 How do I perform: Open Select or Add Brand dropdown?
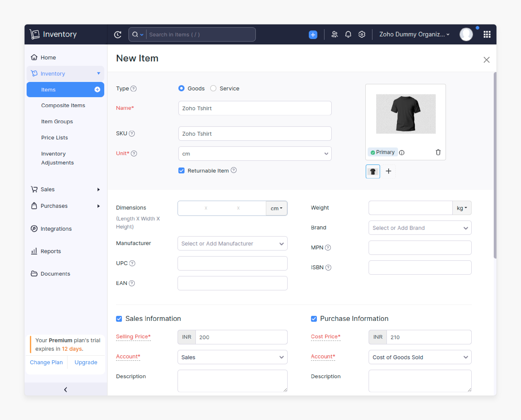[420, 228]
